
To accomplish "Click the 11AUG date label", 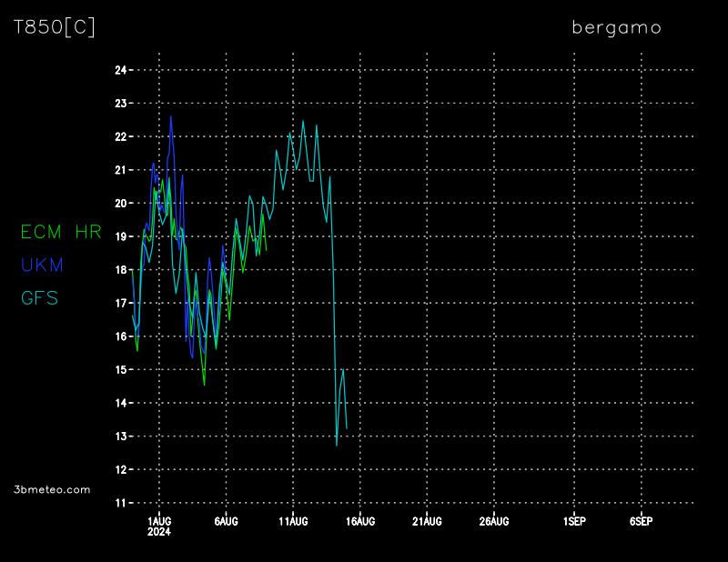I will [x=293, y=521].
